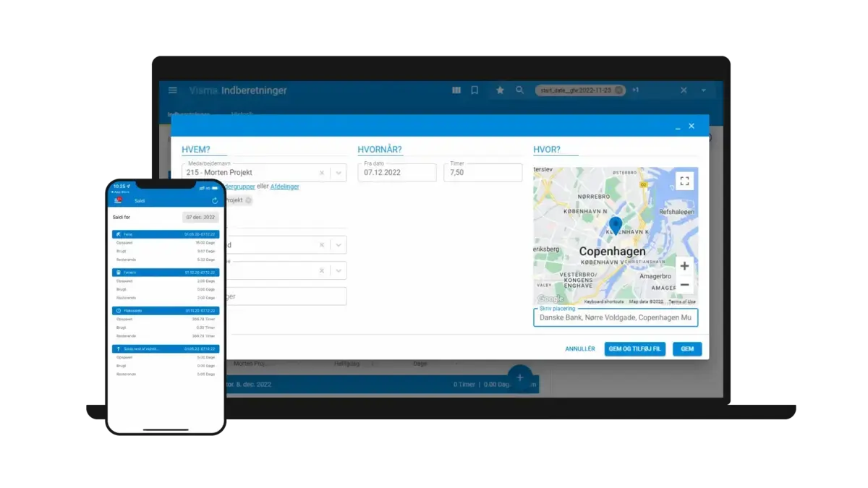The height and width of the screenshot is (488, 868).
Task: Click the Afdelinger link
Action: [x=284, y=187]
